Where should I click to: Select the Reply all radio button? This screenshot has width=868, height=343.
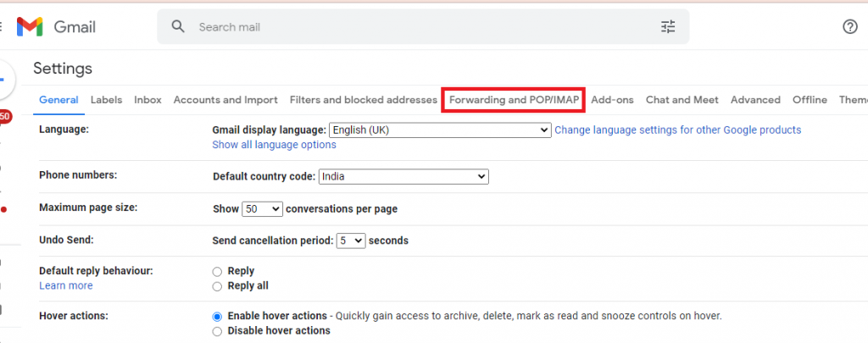pyautogui.click(x=217, y=286)
